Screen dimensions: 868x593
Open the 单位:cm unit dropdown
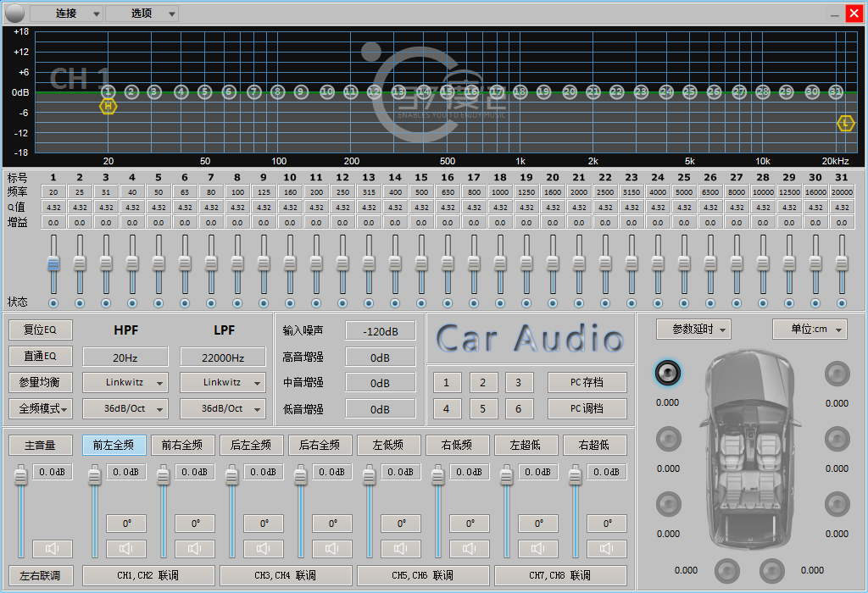tap(810, 330)
